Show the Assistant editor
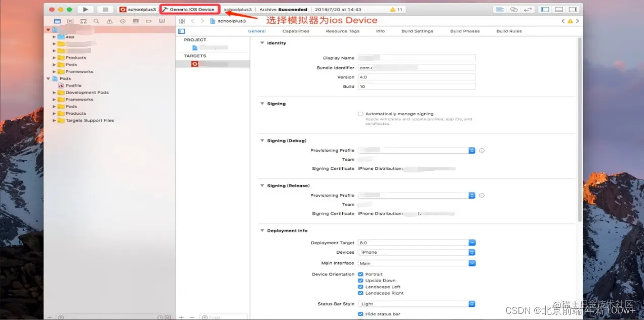This screenshot has height=320, width=644. (514, 10)
